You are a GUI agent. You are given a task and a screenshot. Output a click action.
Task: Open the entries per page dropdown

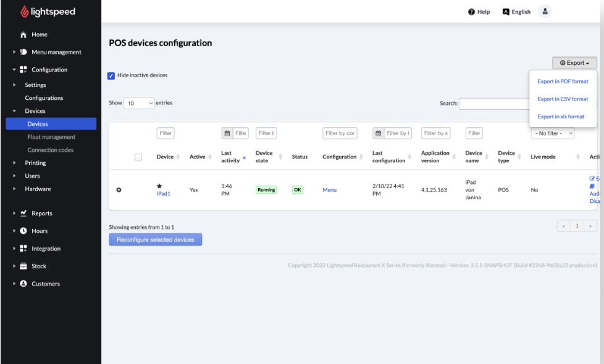(139, 104)
